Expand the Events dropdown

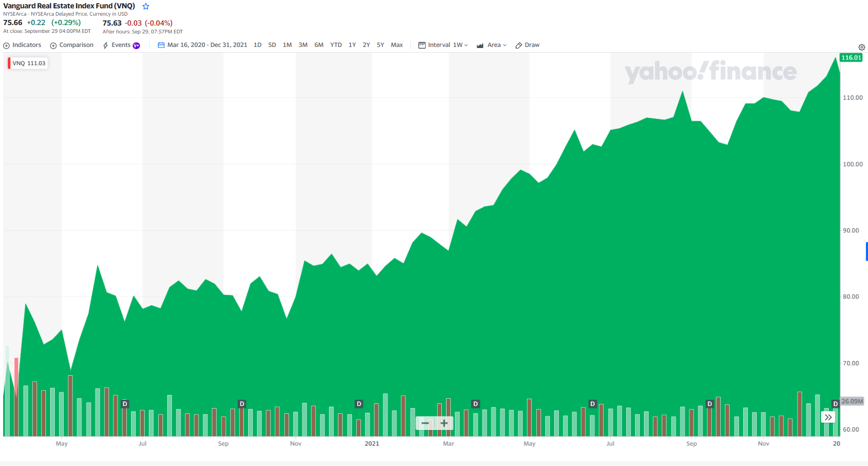121,45
